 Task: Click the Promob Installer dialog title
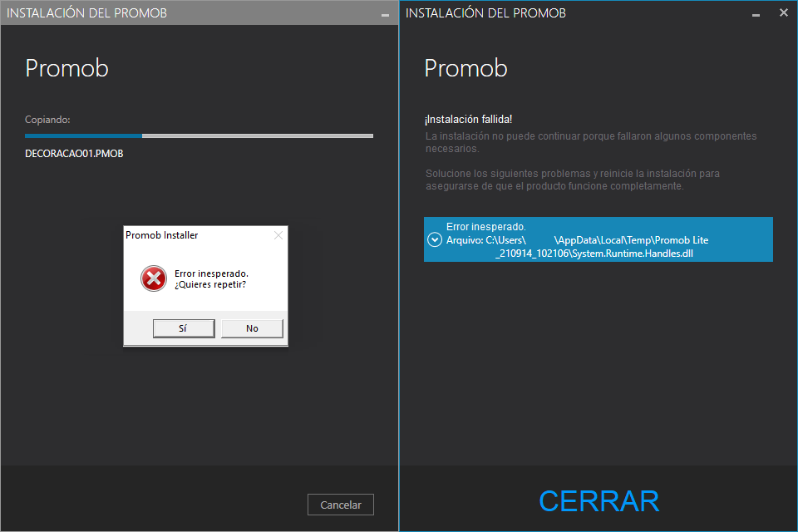pos(162,235)
